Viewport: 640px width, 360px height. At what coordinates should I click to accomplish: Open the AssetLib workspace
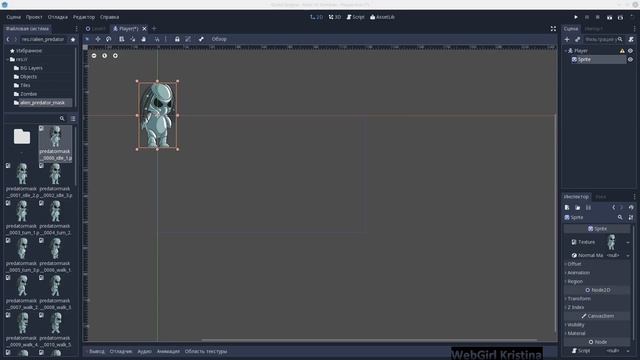[x=382, y=17]
